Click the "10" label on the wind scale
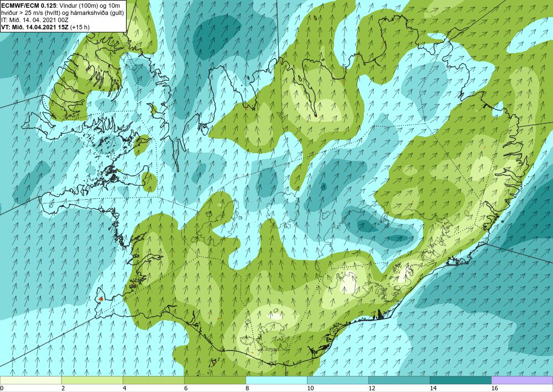Viewport: 553px width, 392px height. pyautogui.click(x=310, y=389)
